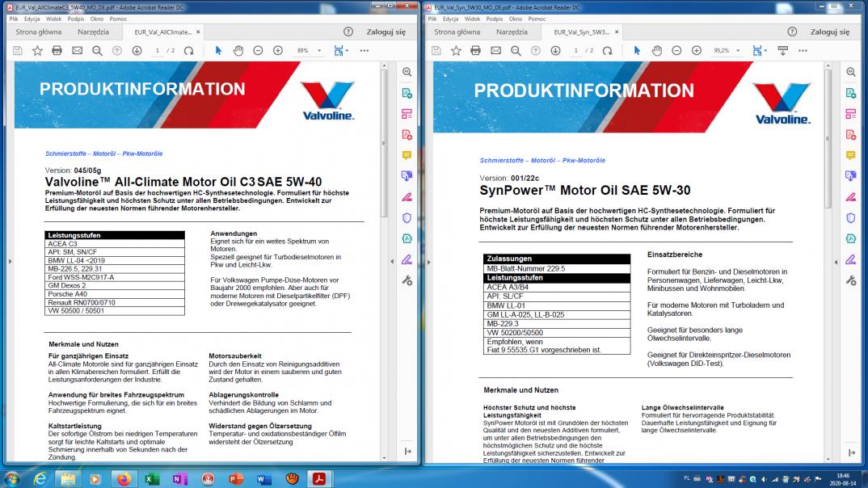This screenshot has height=488, width=868.
Task: Open the Pomoc menu in the SynPower window
Action: click(537, 19)
